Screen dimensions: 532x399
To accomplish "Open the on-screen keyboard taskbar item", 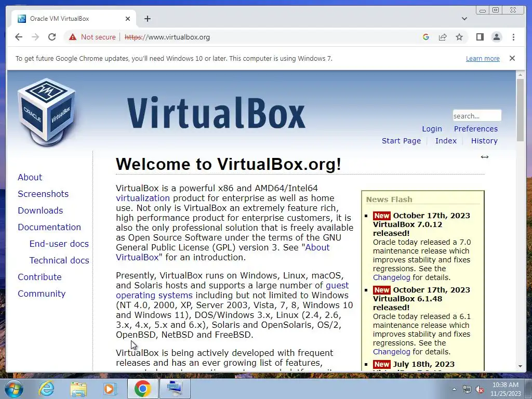I will coord(175,389).
